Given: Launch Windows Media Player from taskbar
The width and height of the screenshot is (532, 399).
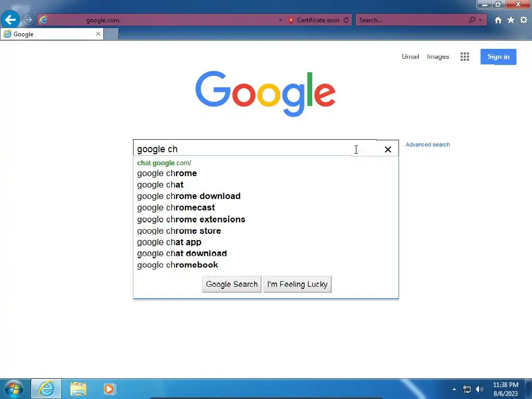Looking at the screenshot, I should pos(109,389).
